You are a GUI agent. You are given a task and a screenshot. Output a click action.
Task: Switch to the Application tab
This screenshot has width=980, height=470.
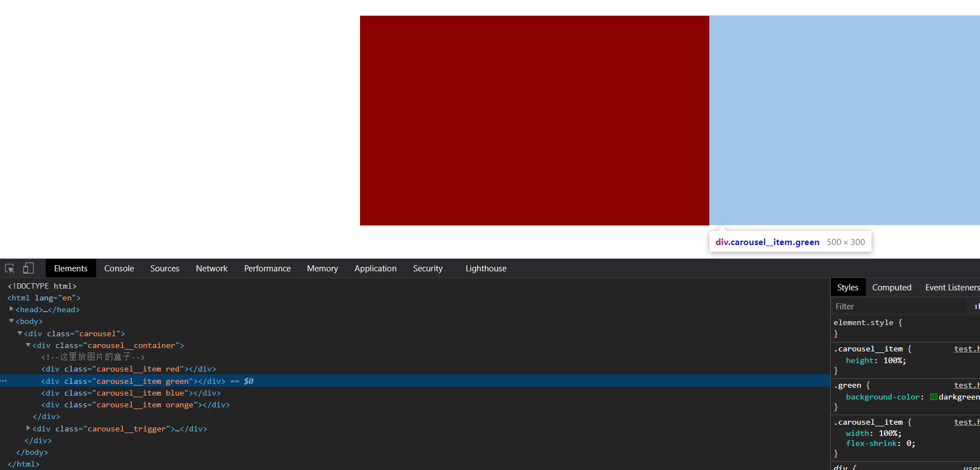point(376,269)
